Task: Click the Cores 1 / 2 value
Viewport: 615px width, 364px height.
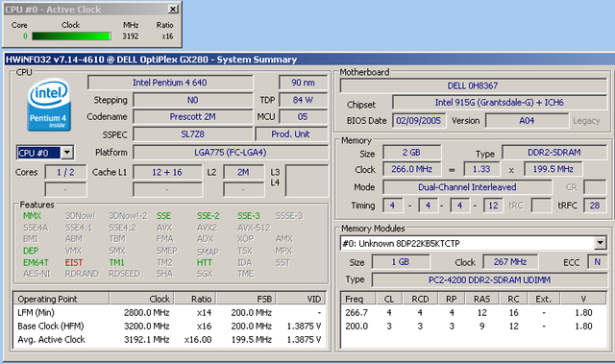Action: point(65,173)
